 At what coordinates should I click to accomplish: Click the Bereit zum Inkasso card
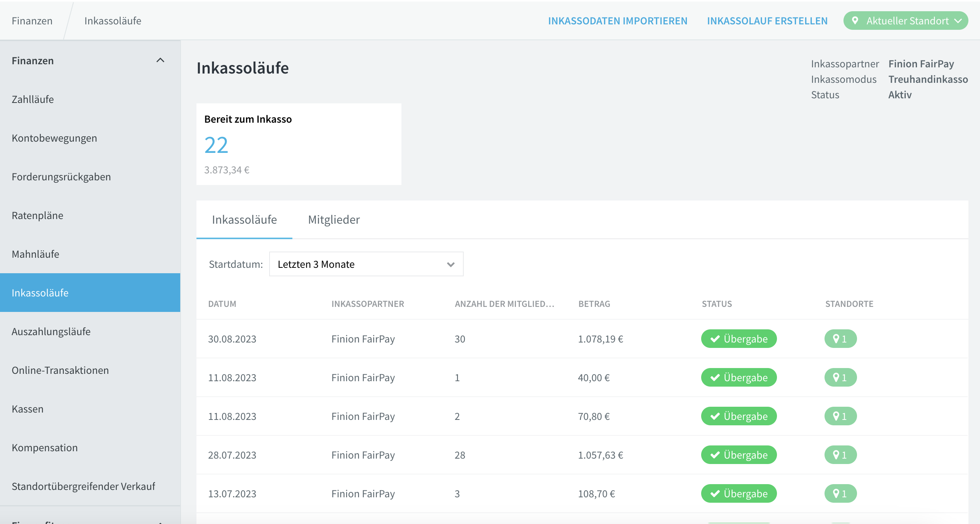pos(299,144)
